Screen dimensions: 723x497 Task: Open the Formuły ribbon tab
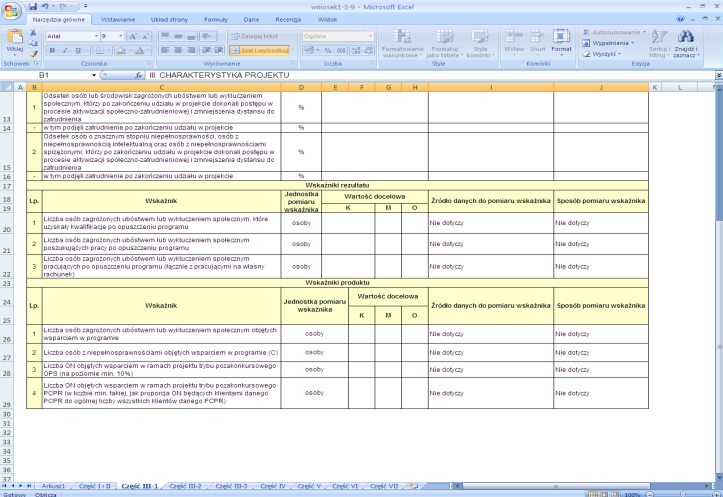(x=216, y=19)
